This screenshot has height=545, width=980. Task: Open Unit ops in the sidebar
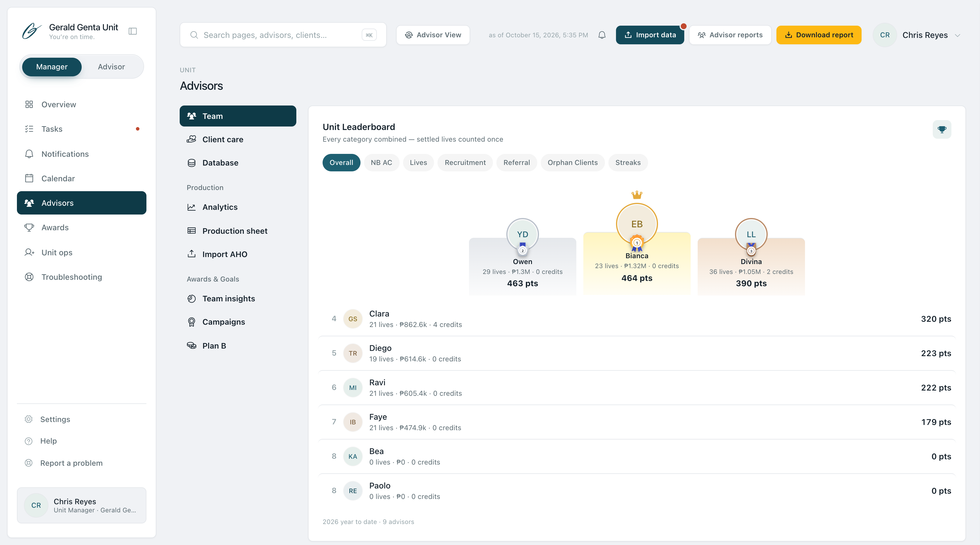pos(81,252)
